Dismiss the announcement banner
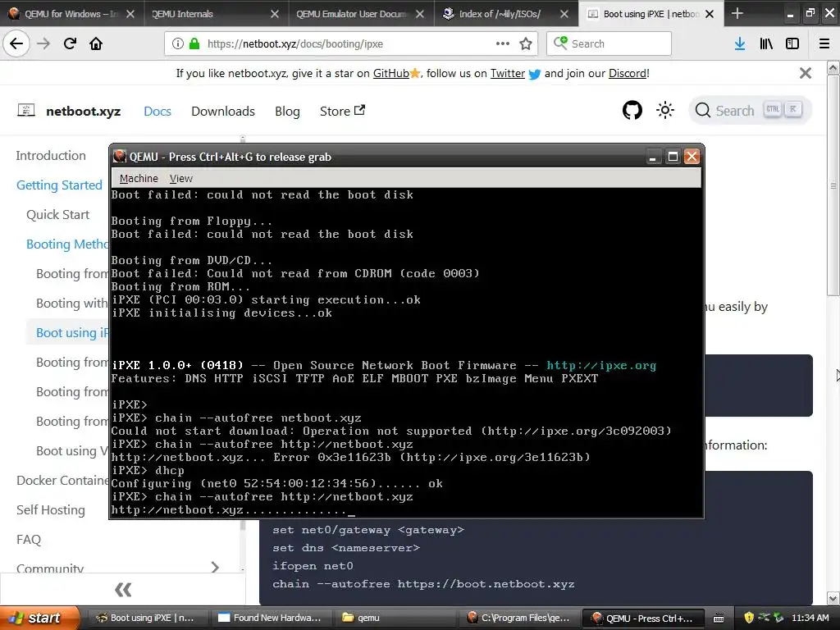 pyautogui.click(x=806, y=73)
